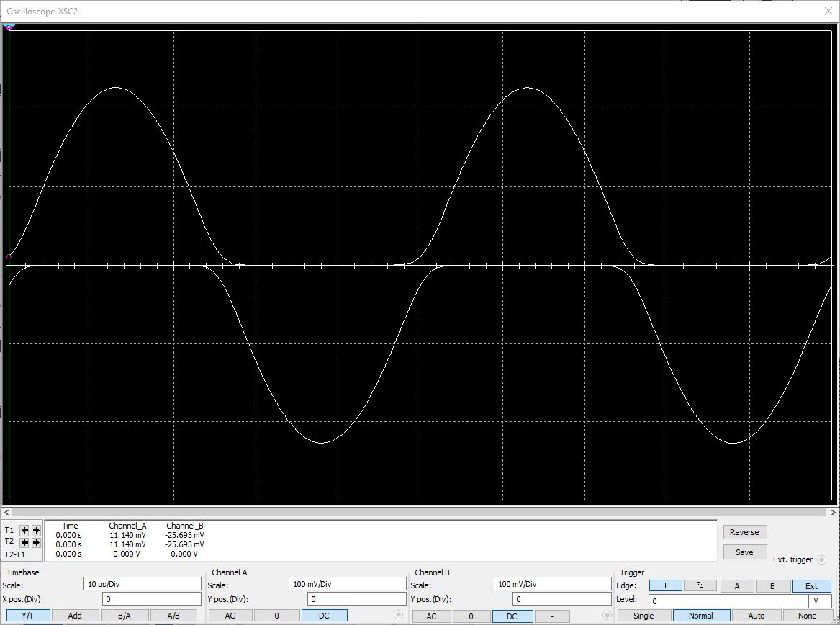Click Trigger Level value field
840x625 pixels.
click(x=728, y=601)
